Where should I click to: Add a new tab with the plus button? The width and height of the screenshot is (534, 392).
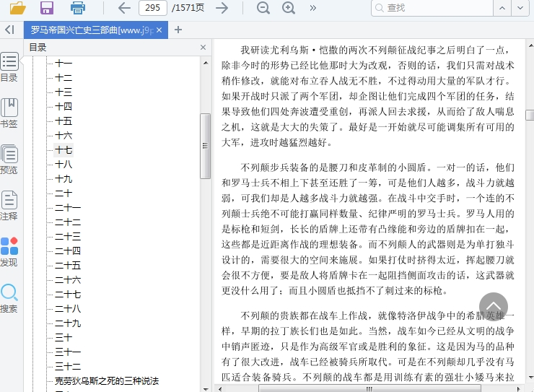[x=178, y=30]
